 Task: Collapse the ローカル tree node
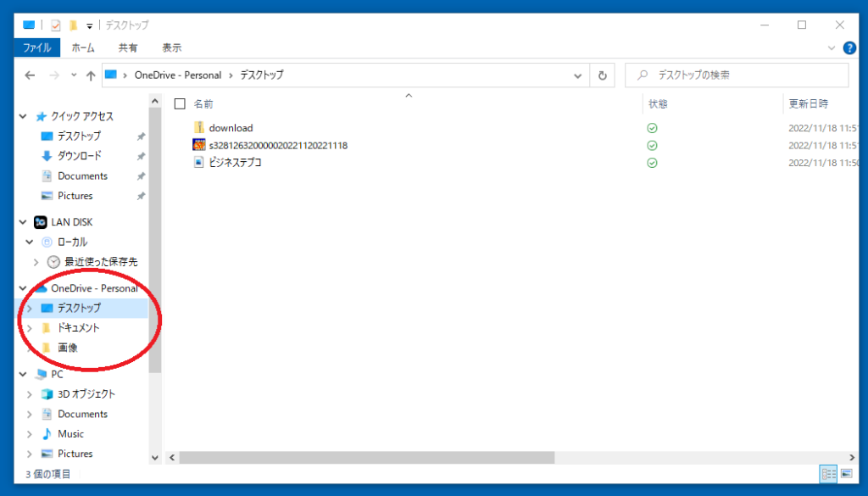click(30, 242)
